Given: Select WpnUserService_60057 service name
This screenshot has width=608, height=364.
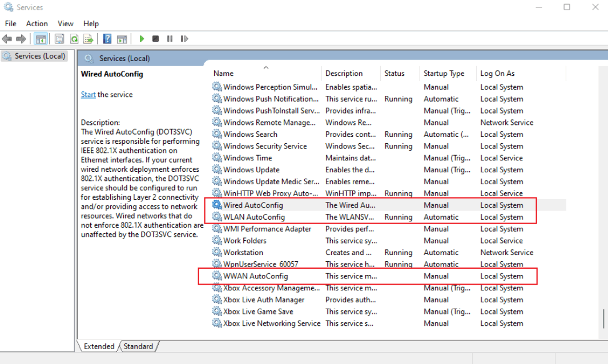Looking at the screenshot, I should click(260, 264).
